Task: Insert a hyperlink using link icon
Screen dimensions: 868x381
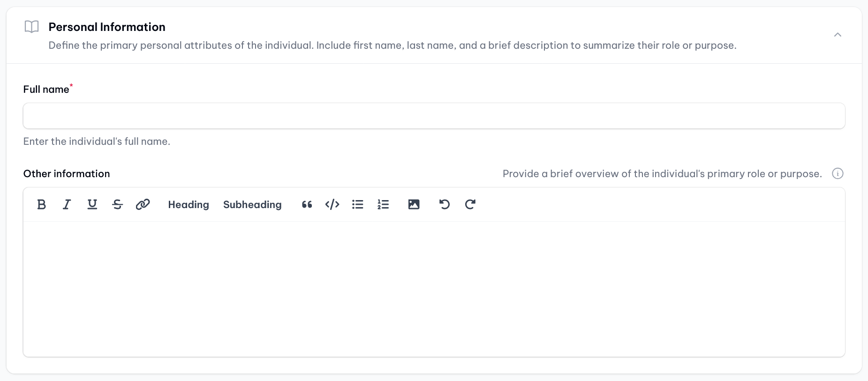Action: (x=143, y=204)
